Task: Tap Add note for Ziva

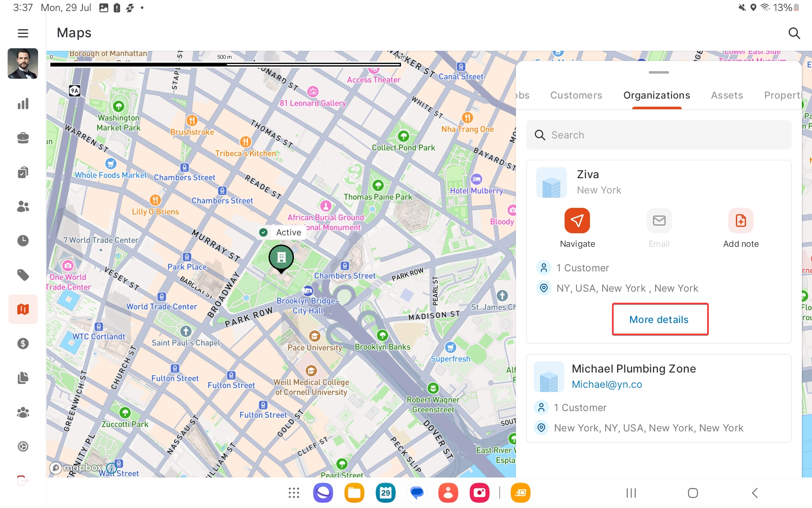Action: coord(740,221)
